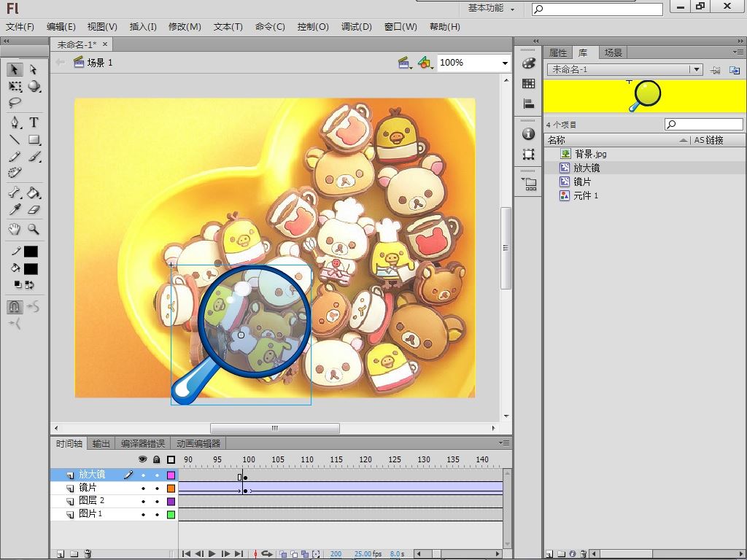Switch to the 动画编辑器 tab

click(x=198, y=444)
